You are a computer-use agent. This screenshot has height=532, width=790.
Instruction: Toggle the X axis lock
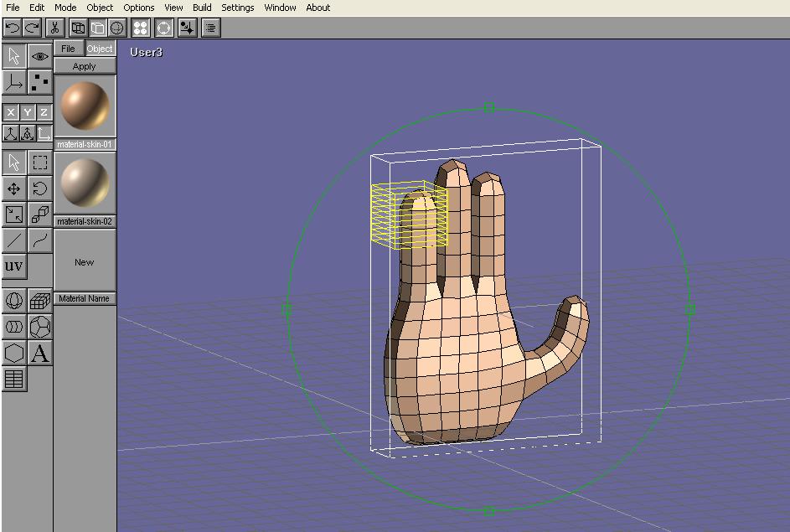(11, 111)
